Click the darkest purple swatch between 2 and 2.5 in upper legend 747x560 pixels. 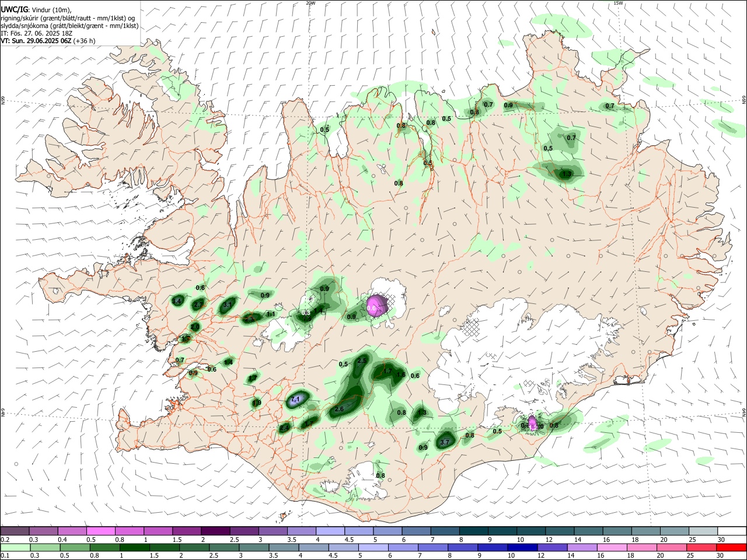click(x=215, y=531)
